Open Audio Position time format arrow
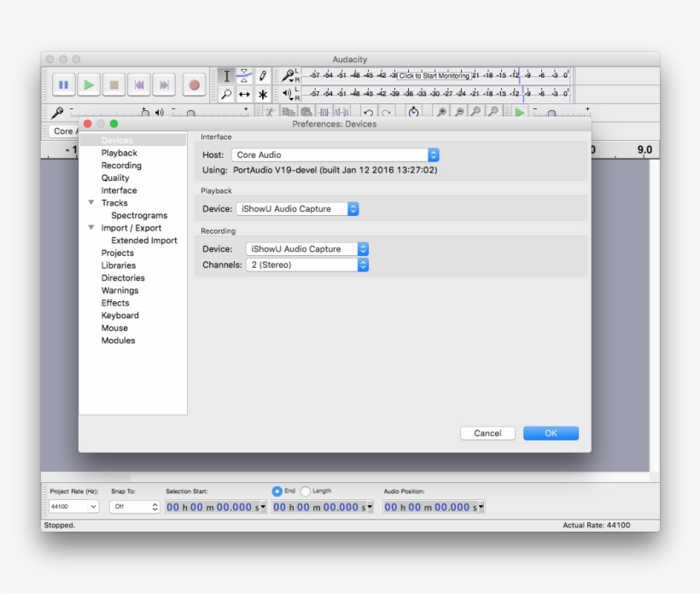This screenshot has width=700, height=594. 481,507
